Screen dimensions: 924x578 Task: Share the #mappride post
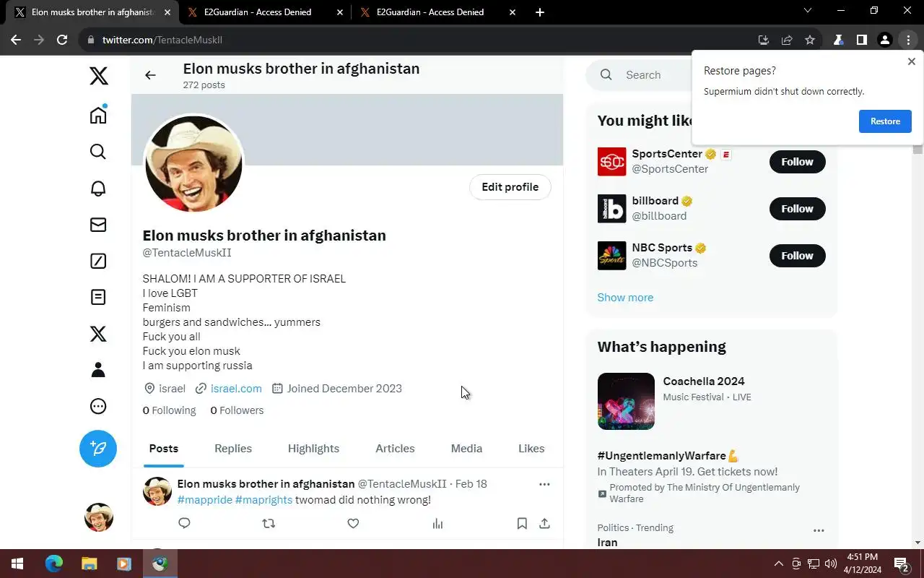(544, 523)
